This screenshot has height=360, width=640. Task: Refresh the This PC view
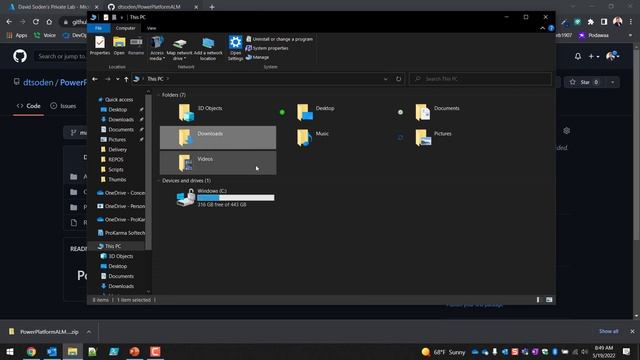[x=399, y=79]
